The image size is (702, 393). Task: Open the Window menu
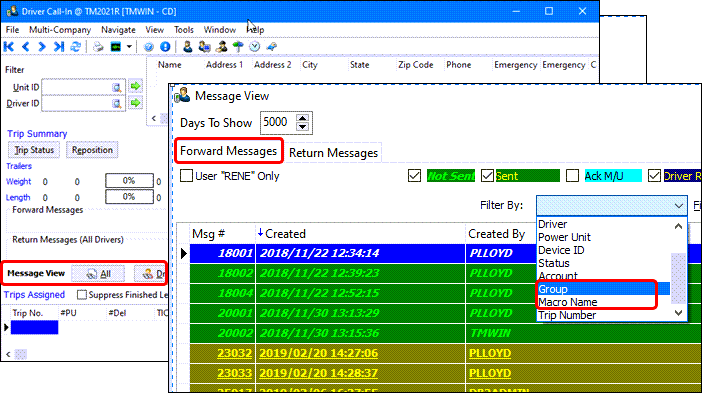pyautogui.click(x=219, y=30)
